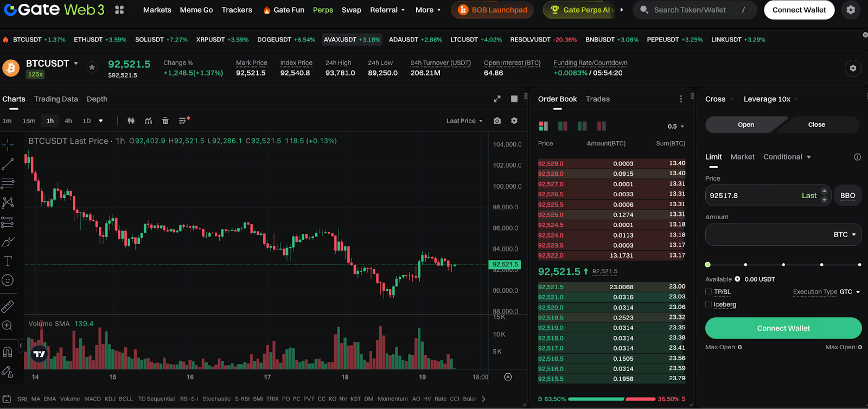The image size is (868, 409).
Task: Select the pattern drawing tool
Action: 8,203
